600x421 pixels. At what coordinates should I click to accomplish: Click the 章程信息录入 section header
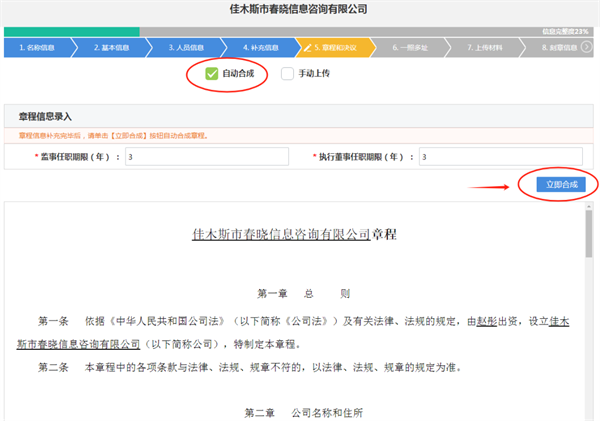pos(45,117)
